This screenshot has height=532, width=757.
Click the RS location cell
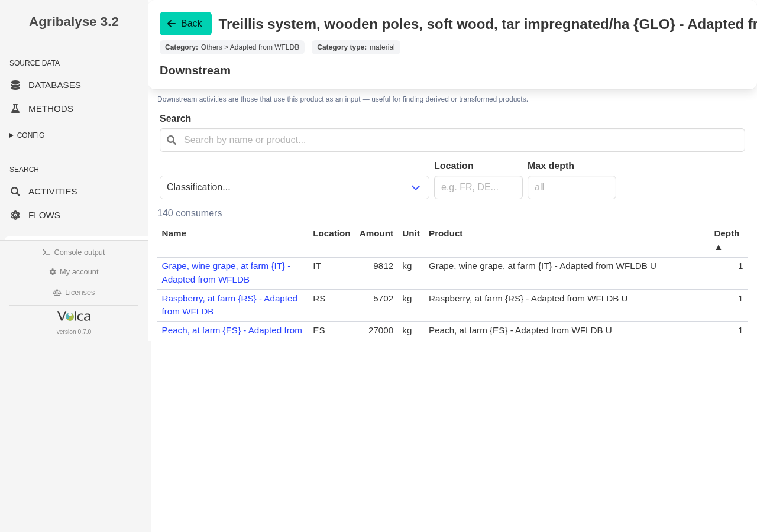point(319,299)
